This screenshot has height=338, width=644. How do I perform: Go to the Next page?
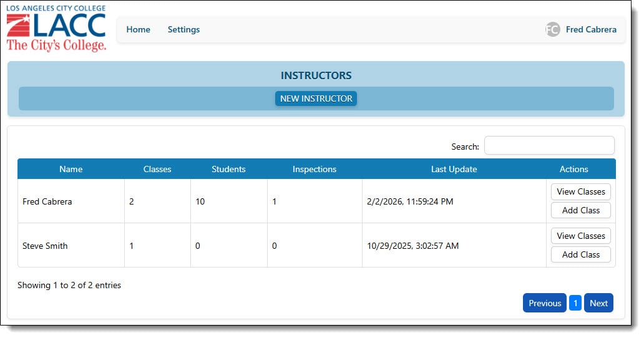[598, 303]
